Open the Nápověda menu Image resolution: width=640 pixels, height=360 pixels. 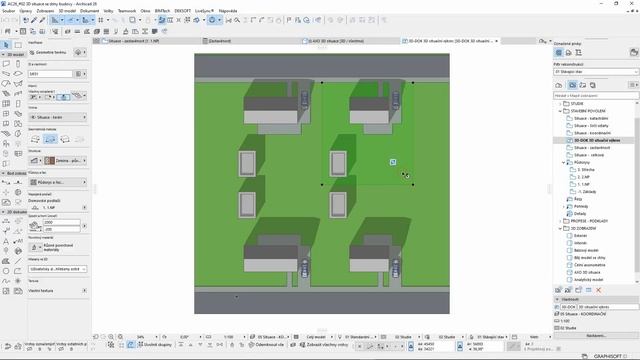[x=228, y=11]
